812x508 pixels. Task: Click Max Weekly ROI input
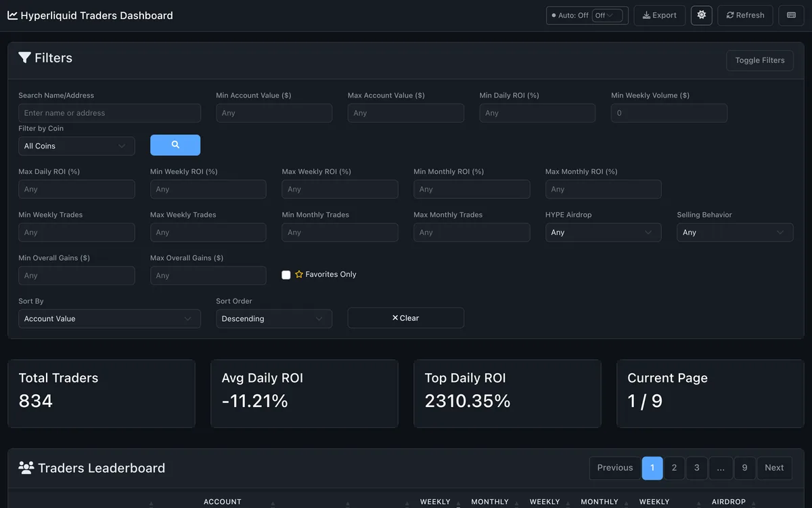pyautogui.click(x=340, y=189)
